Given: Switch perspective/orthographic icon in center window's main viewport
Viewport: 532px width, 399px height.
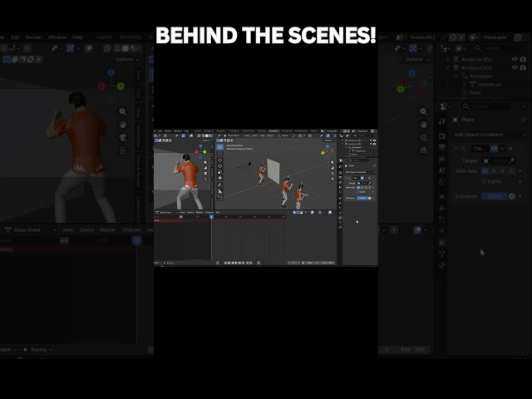Looking at the screenshot, I should [332, 179].
